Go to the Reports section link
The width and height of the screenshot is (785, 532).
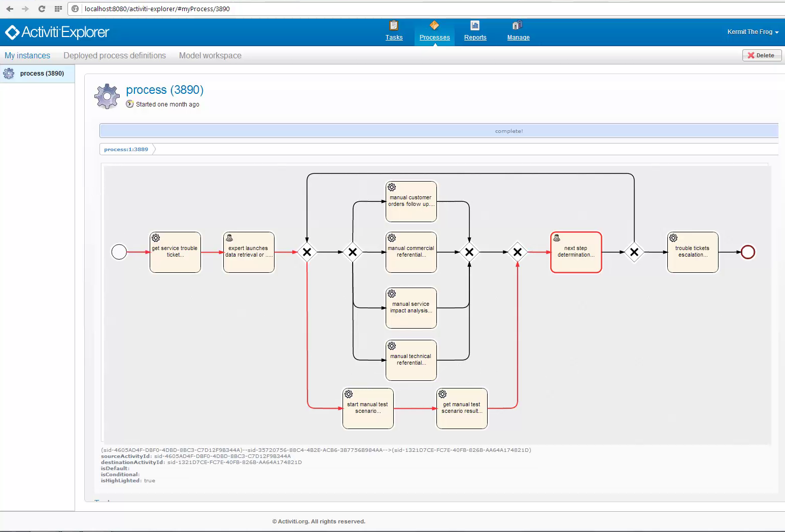click(x=475, y=38)
